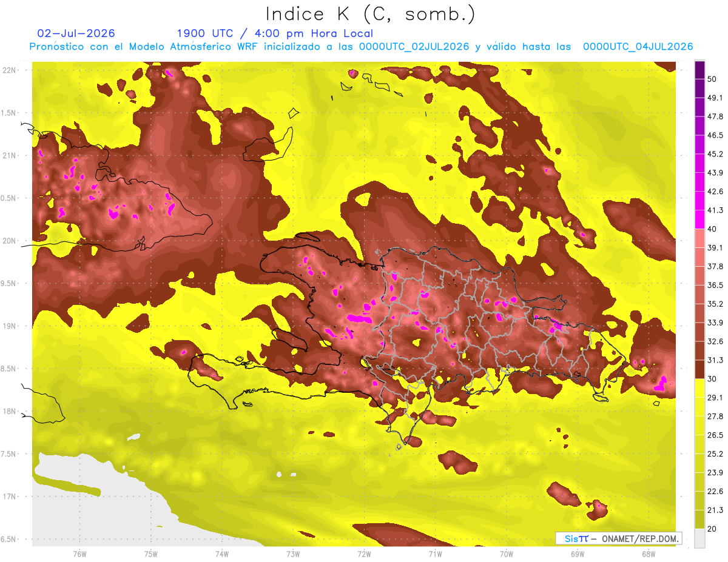The height and width of the screenshot is (562, 728).
Task: Click the color bar label "36.5"
Action: 716,285
